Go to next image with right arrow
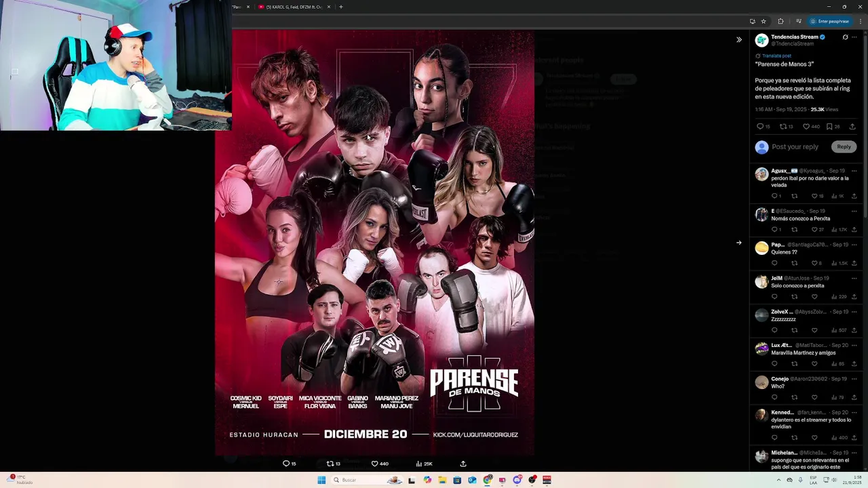Screen dimensions: 868x488 [739, 243]
